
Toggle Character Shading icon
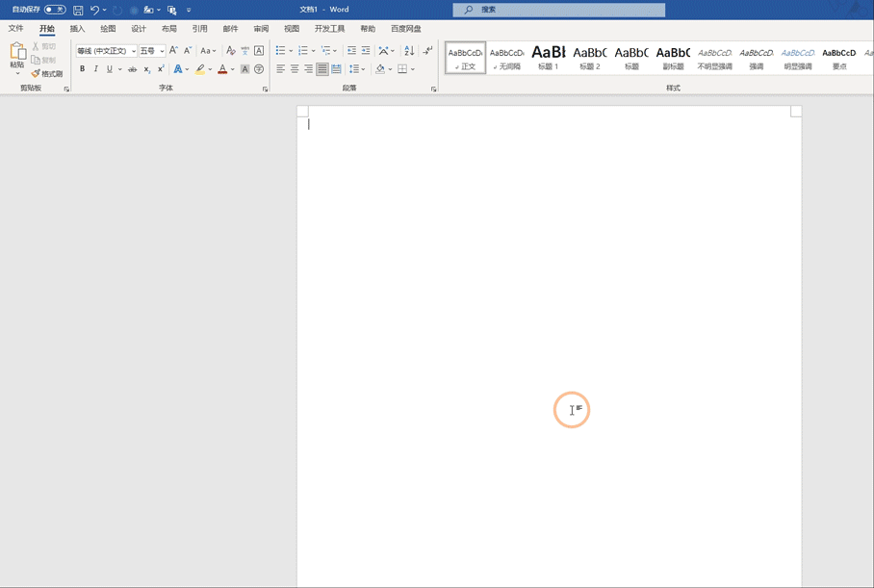(244, 69)
